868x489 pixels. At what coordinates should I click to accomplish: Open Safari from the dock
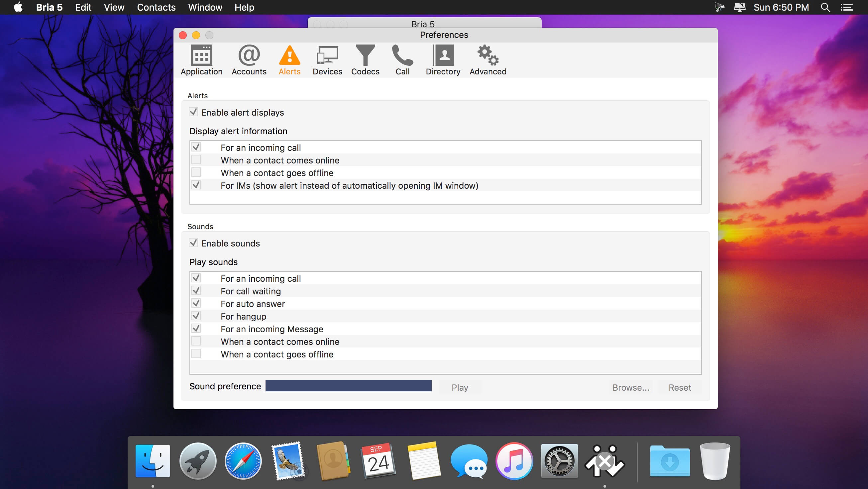[243, 461]
